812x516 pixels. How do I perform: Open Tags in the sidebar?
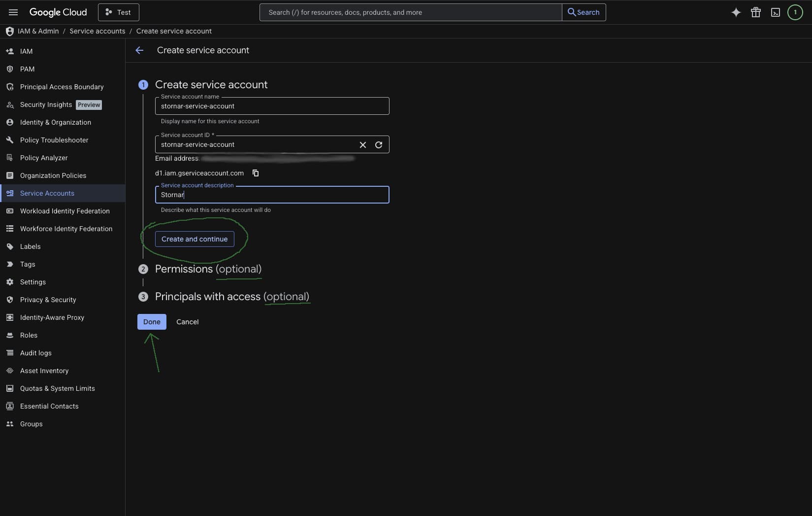pyautogui.click(x=63, y=264)
